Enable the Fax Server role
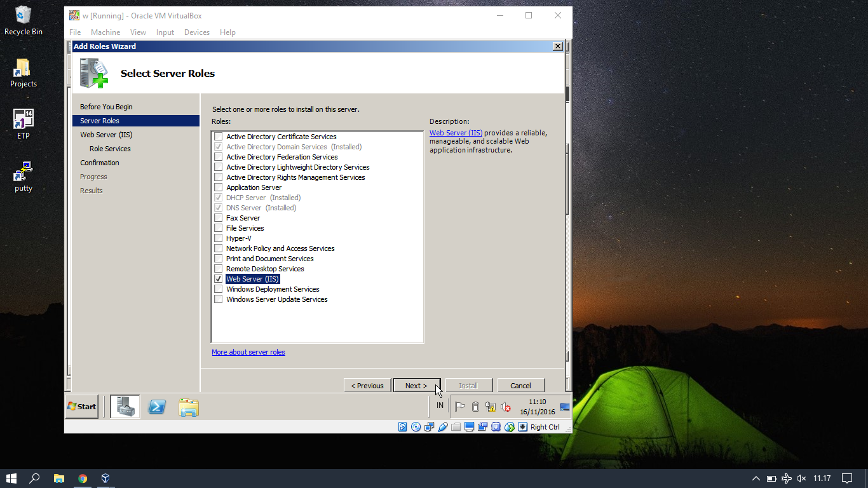 pos(219,218)
